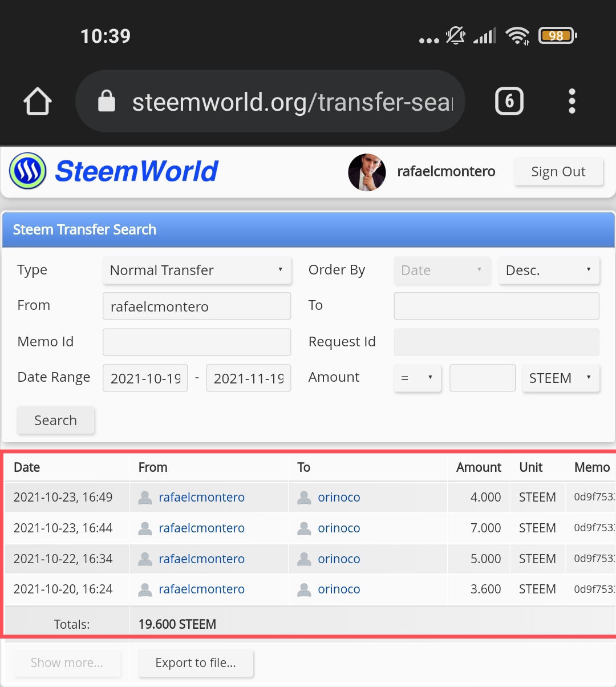This screenshot has width=616, height=687.
Task: Open rafaelcmontero link in 2021-10-23 16:49 row
Action: [x=201, y=498]
